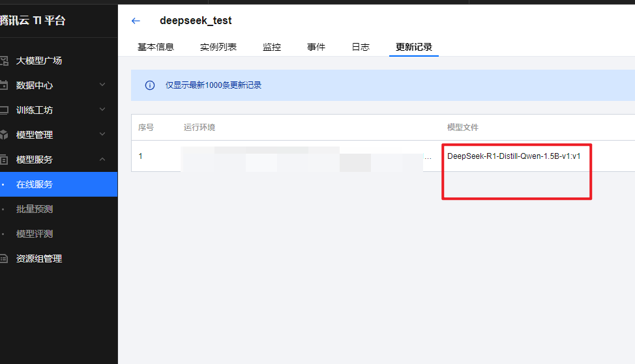The image size is (635, 364).
Task: Click the info icon in the blue notice banner
Action: [x=150, y=85]
